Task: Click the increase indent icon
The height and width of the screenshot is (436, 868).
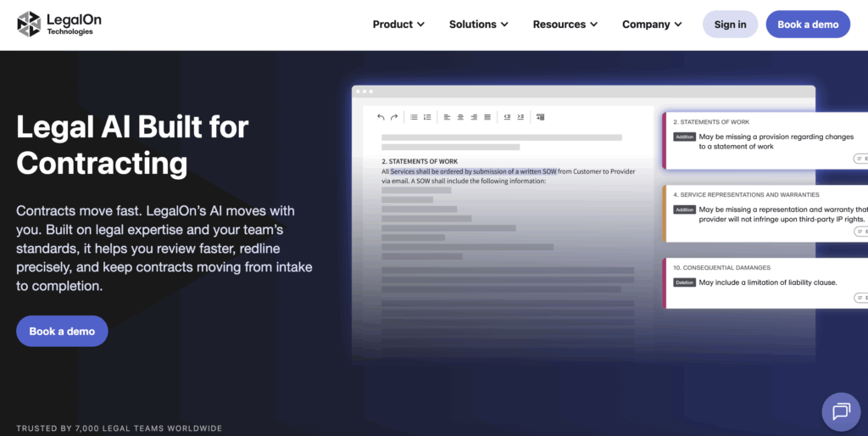Action: [x=520, y=117]
